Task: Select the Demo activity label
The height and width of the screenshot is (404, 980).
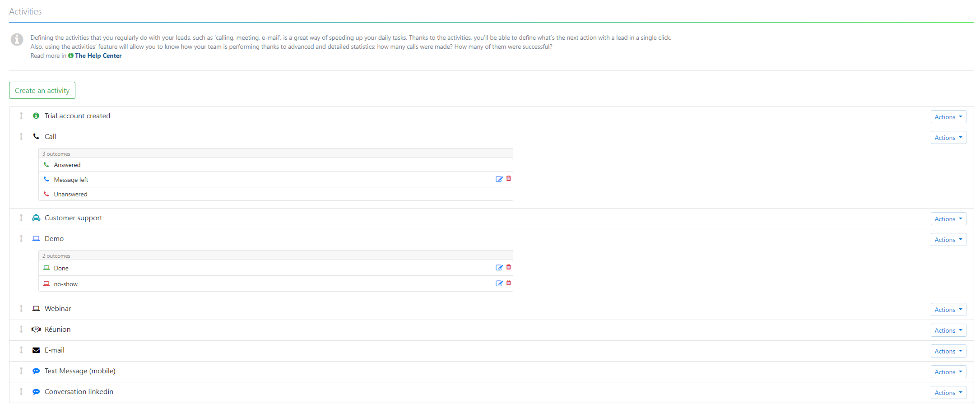Action: coord(54,239)
